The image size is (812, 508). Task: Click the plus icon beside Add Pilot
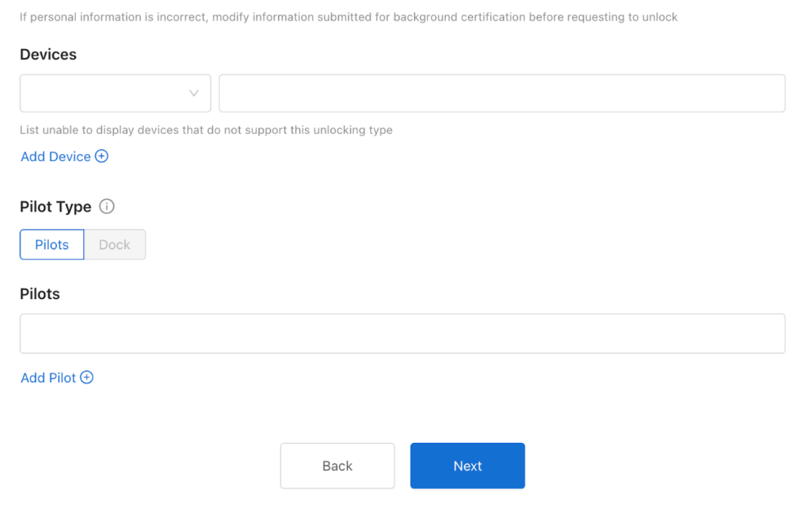(x=87, y=378)
